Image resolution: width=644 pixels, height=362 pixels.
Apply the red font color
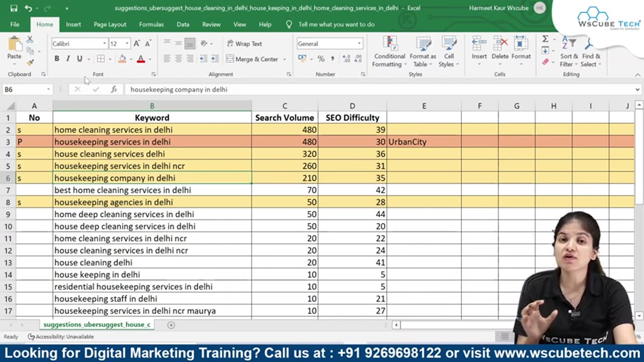[x=141, y=59]
